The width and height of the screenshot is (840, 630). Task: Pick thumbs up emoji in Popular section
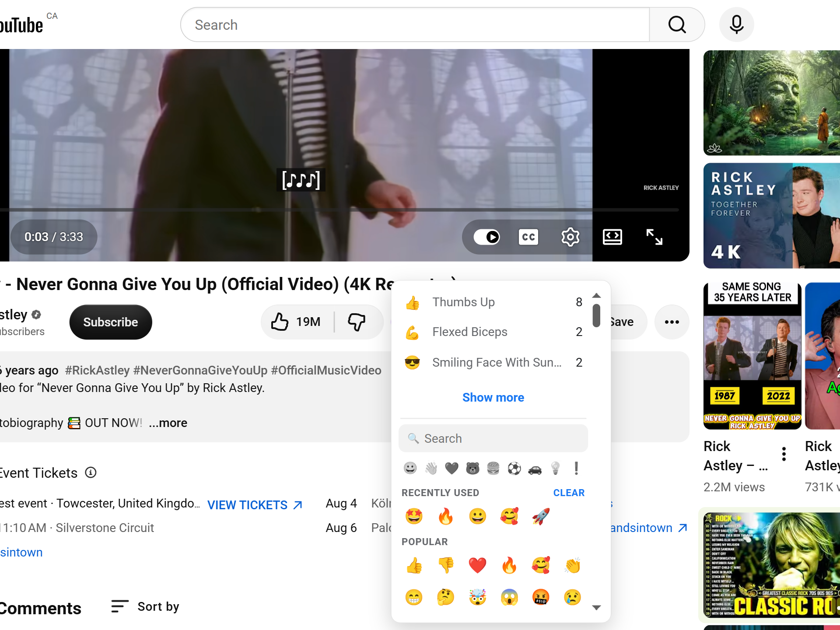(414, 565)
